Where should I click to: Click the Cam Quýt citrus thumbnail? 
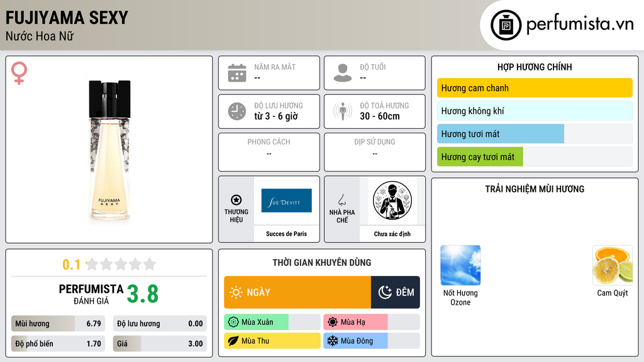(x=613, y=265)
